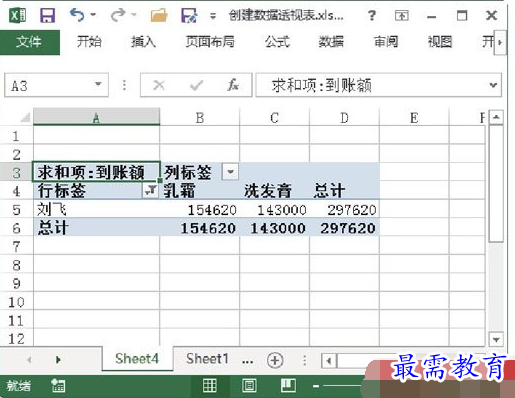Open the undo history dropdown arrow

coord(93,15)
